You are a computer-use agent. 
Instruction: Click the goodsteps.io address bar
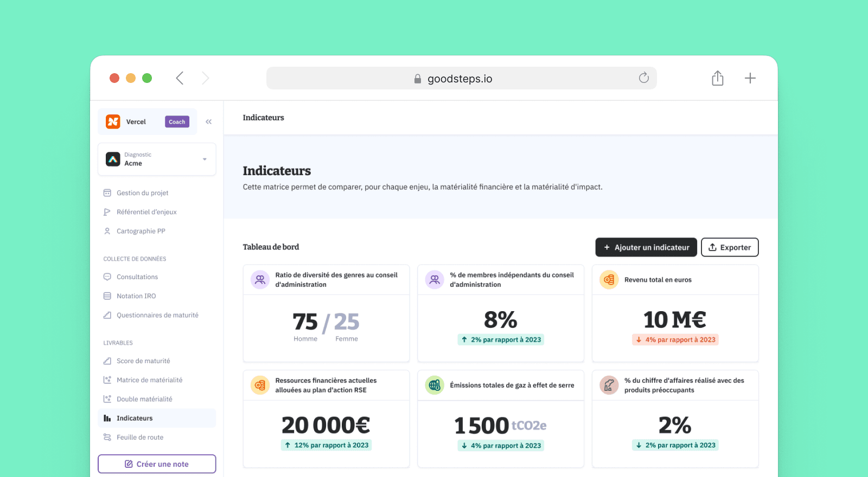pos(461,78)
